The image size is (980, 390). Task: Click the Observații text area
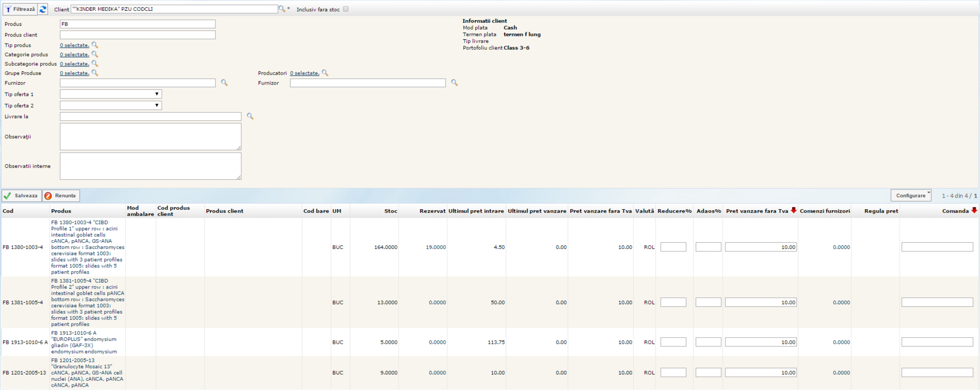point(150,136)
